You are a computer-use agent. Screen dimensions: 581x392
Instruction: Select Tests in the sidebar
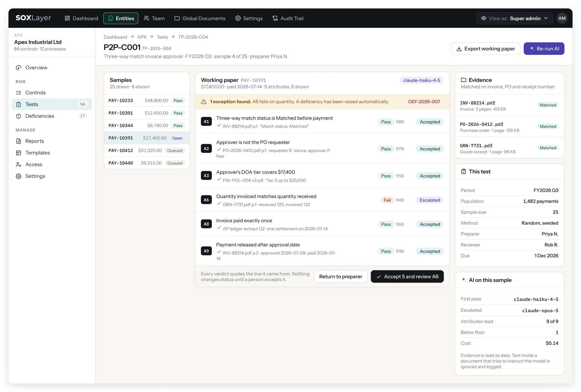[x=52, y=104]
